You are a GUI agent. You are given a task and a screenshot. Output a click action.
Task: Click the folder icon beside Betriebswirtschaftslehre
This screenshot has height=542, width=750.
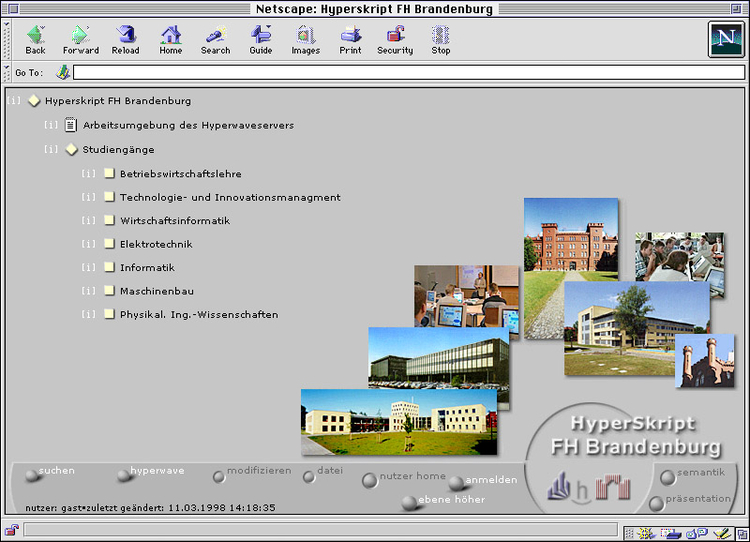(110, 173)
